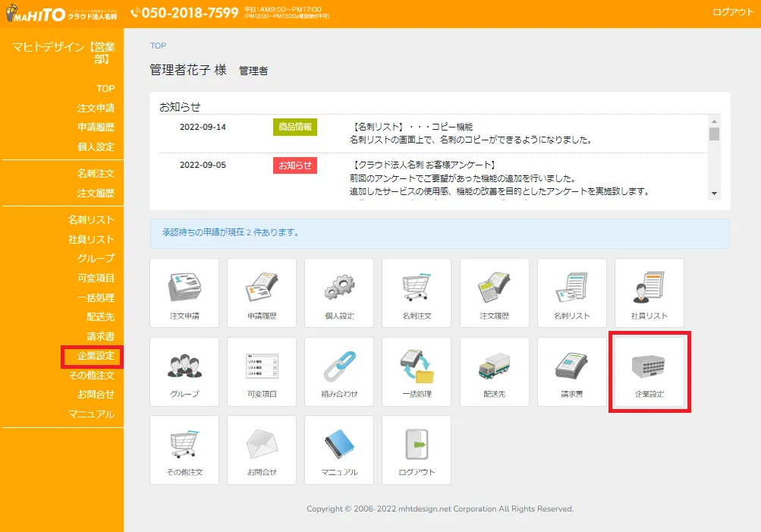Open the highlighted 企業設定 building icon

point(649,372)
